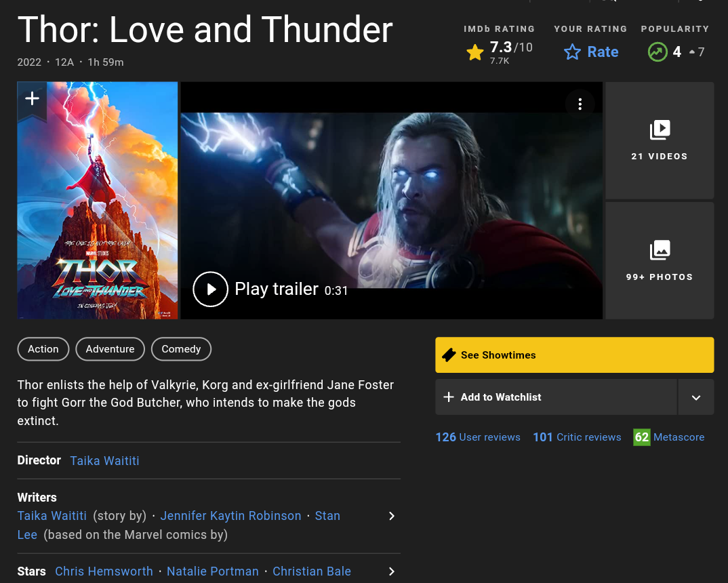Click the popularity rank number 4
Screen dimensions: 728x583
677,52
